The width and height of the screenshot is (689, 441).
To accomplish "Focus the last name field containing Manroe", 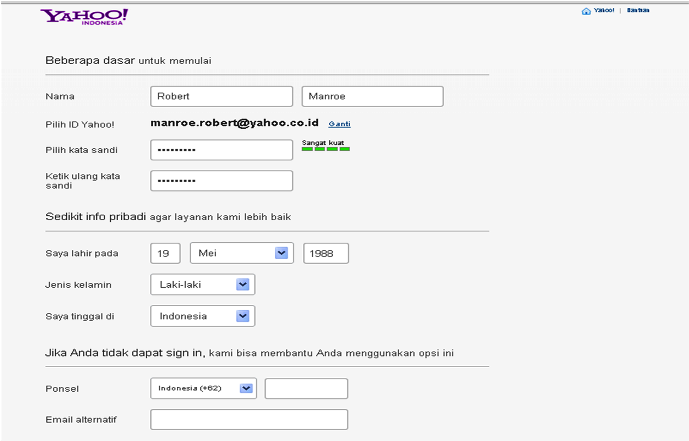I will (373, 96).
